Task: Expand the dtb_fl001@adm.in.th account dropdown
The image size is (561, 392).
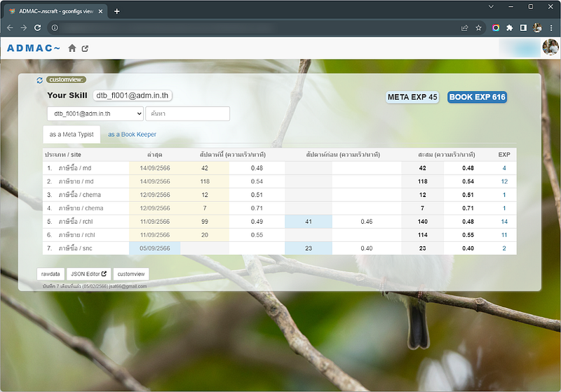Action: click(95, 114)
